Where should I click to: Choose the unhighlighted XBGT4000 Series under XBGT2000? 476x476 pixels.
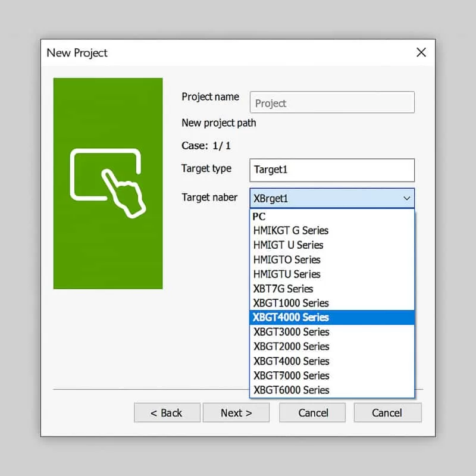coord(332,361)
